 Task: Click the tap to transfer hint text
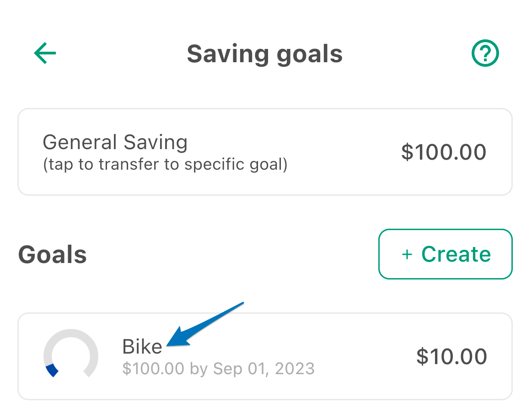tap(165, 165)
